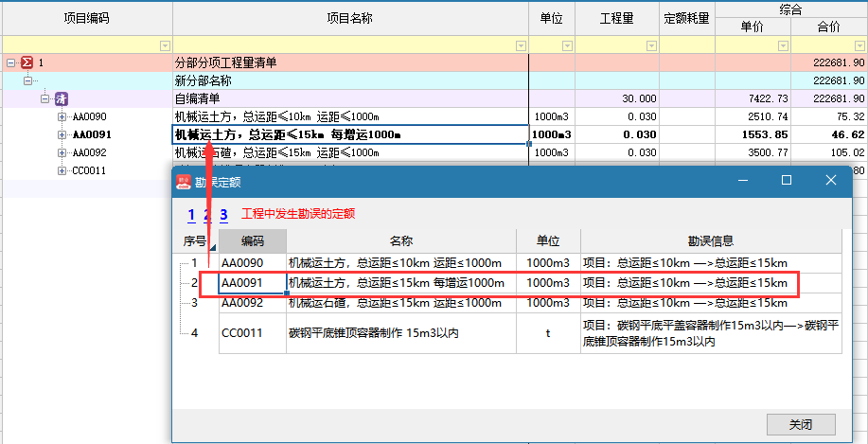Screen dimensions: 868x444
Task: Click the 编码 column header in dialog
Action: [252, 241]
